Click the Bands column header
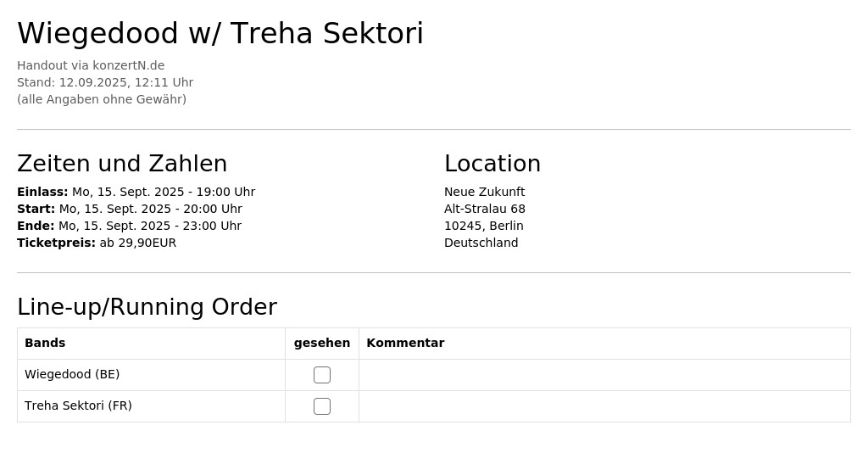Screen dimensions: 868x453 click(x=45, y=343)
